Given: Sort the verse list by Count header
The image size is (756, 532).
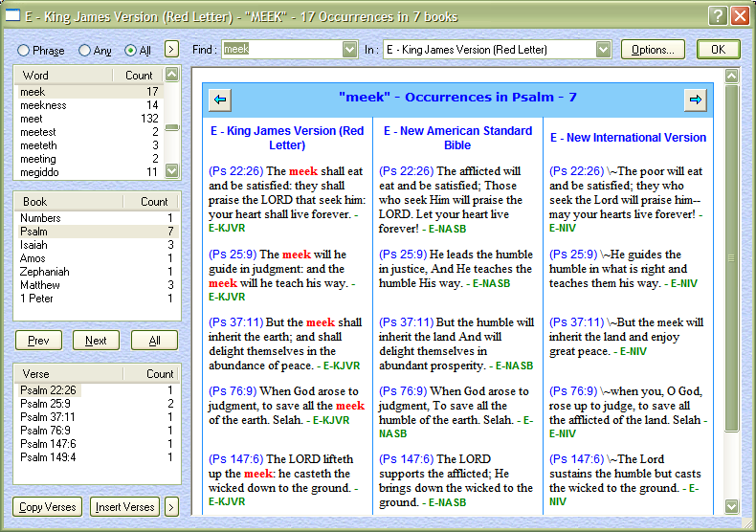Looking at the screenshot, I should (159, 374).
